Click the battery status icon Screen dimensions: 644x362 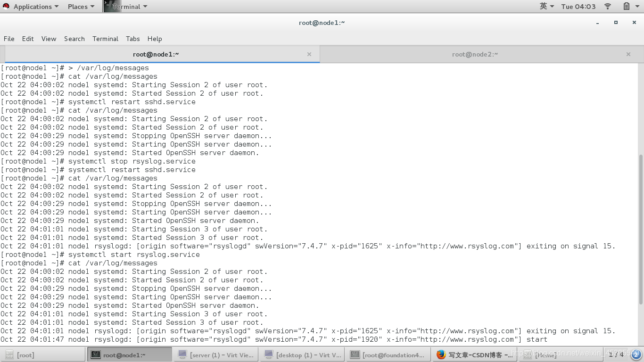[627, 6]
